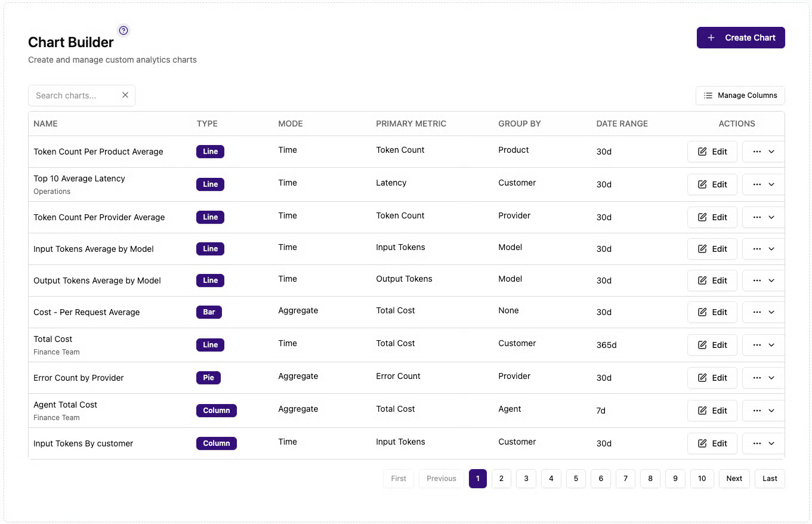Click the Next page button
The image size is (812, 524).
pos(734,479)
